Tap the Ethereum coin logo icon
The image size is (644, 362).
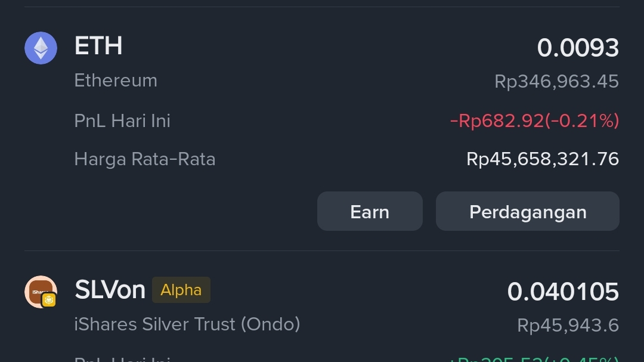tap(41, 48)
